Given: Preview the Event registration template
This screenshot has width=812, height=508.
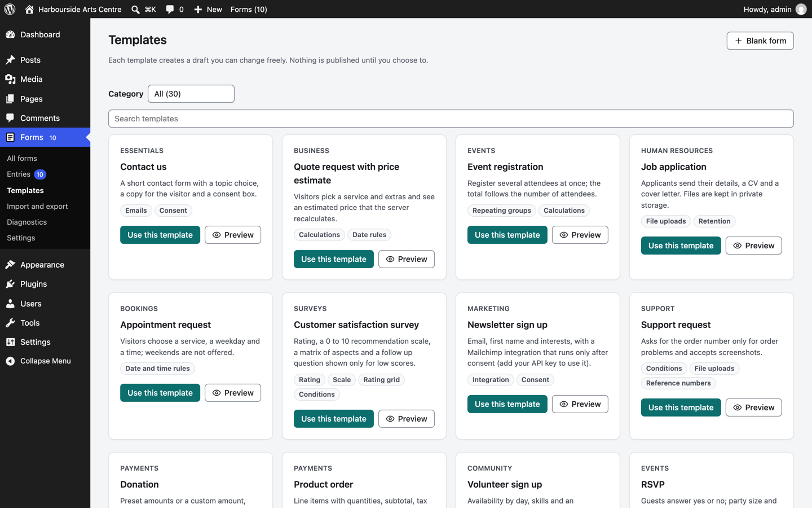Looking at the screenshot, I should [x=580, y=235].
